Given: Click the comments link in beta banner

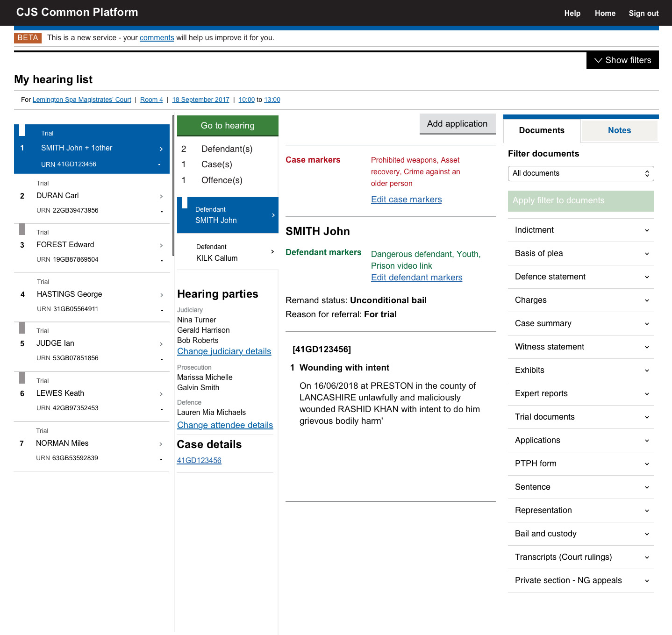Looking at the screenshot, I should (157, 38).
